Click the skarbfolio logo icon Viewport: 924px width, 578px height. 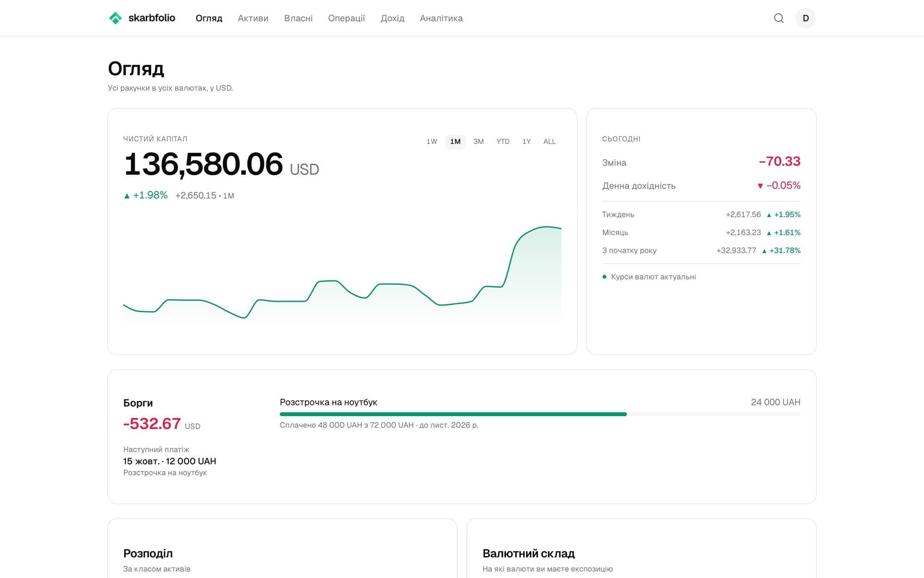pyautogui.click(x=115, y=18)
